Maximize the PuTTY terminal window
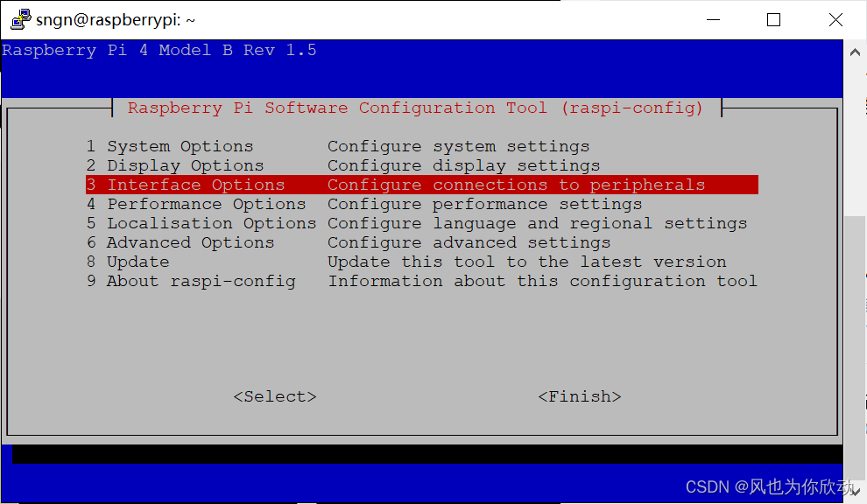 tap(773, 20)
